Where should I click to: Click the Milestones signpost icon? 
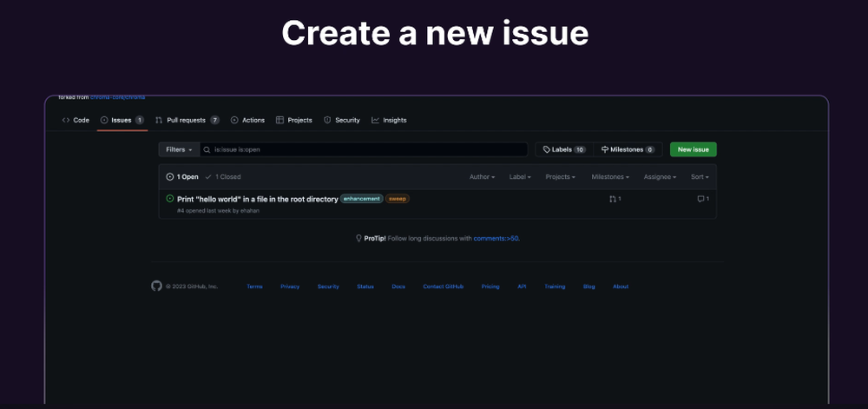click(x=605, y=149)
